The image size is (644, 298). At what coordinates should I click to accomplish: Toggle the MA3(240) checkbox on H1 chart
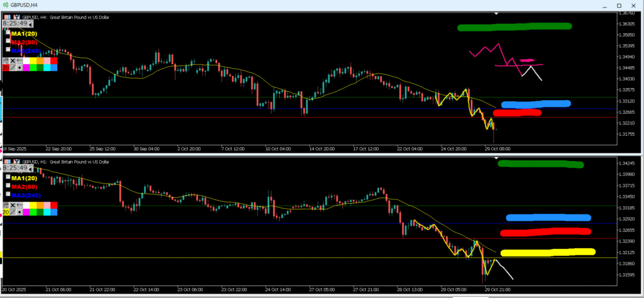[8, 194]
